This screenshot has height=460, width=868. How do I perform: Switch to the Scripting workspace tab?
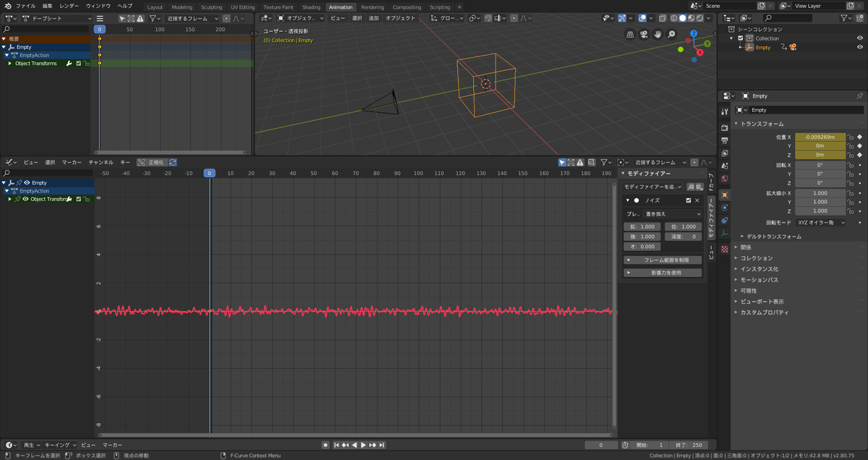tap(440, 7)
